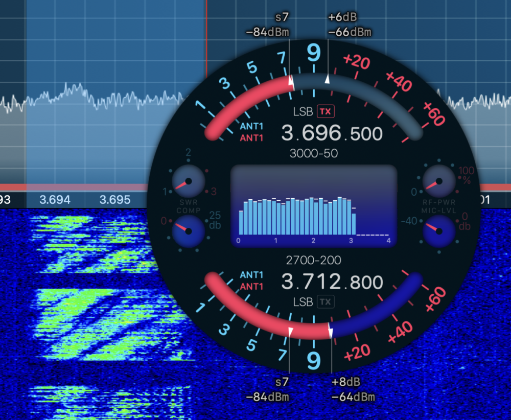Viewport: 511px width, 420px height.
Task: Select LSB mode label below the top S-meter
Action: point(303,112)
